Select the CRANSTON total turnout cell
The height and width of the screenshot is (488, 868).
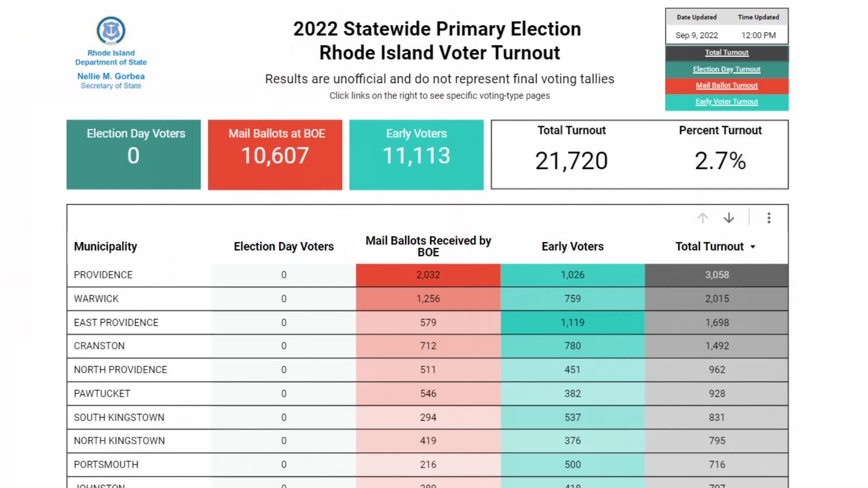(717, 346)
